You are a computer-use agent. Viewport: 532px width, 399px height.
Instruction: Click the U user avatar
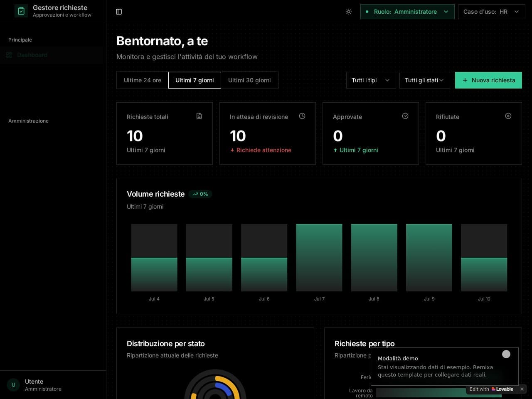(13, 385)
